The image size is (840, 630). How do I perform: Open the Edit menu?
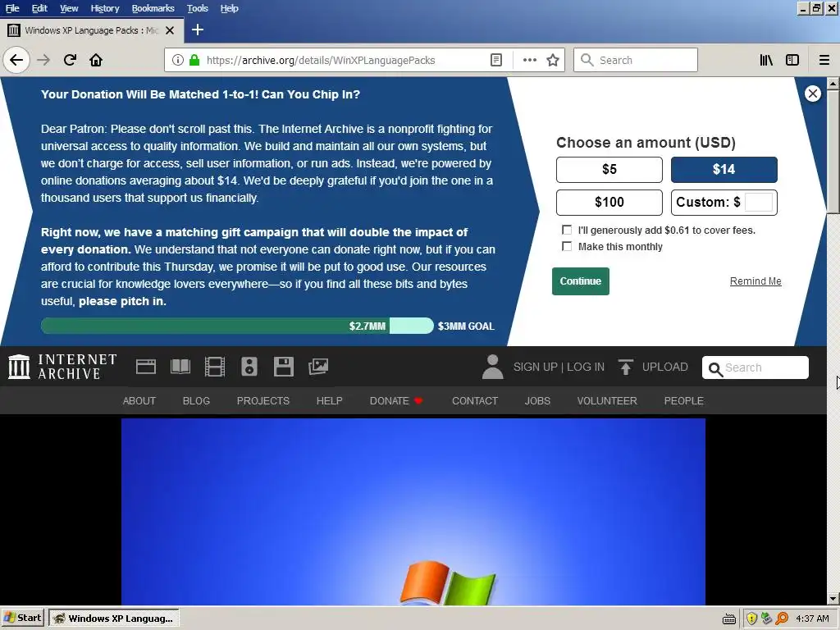tap(39, 8)
